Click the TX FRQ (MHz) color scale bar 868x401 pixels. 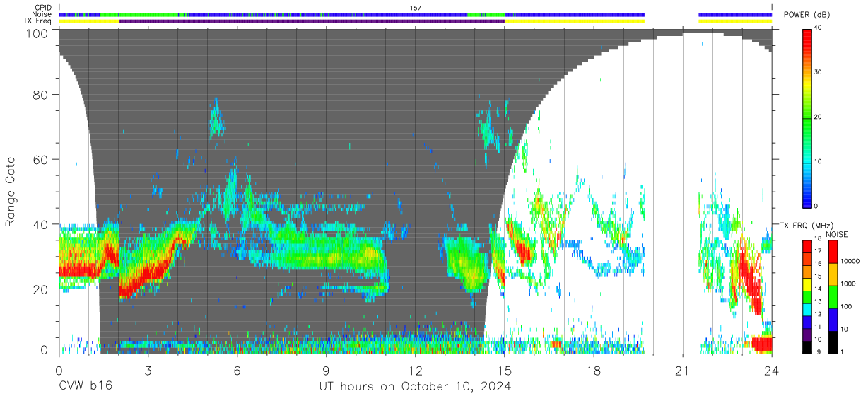pos(807,296)
